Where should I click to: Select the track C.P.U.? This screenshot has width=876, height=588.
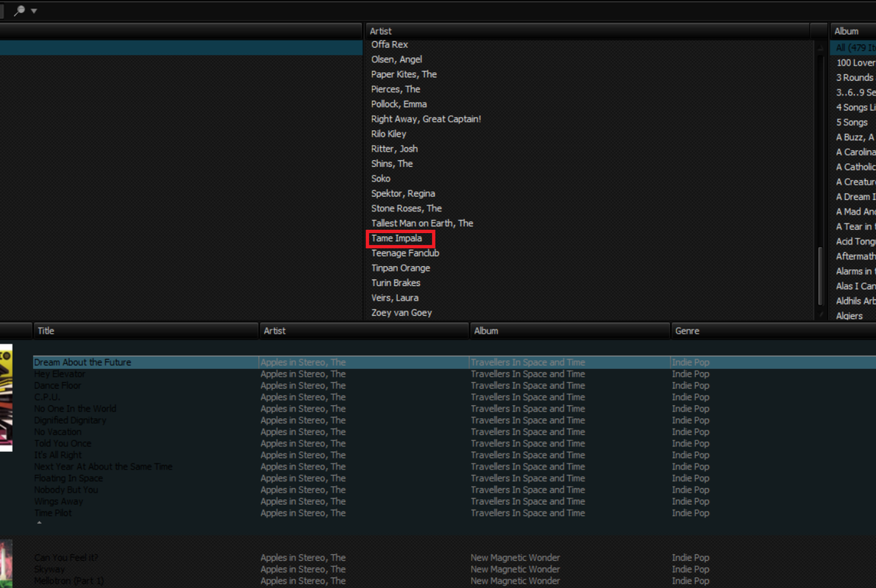(x=47, y=397)
